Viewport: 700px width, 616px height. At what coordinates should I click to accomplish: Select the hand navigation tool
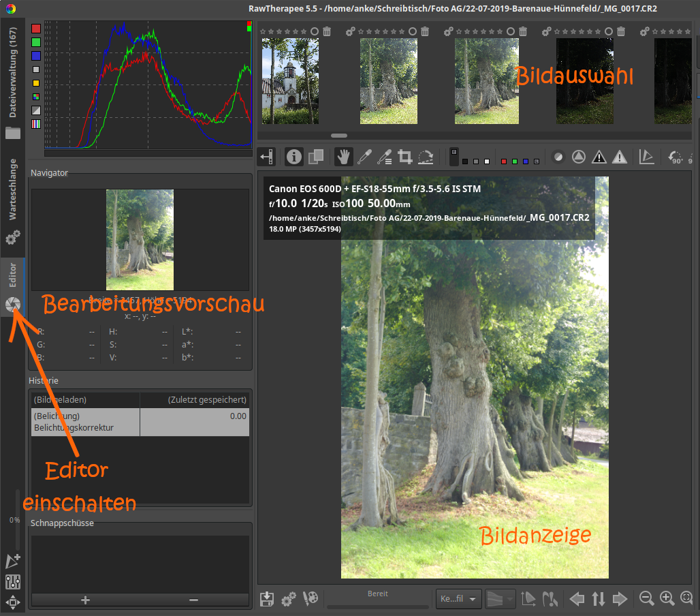[x=343, y=157]
